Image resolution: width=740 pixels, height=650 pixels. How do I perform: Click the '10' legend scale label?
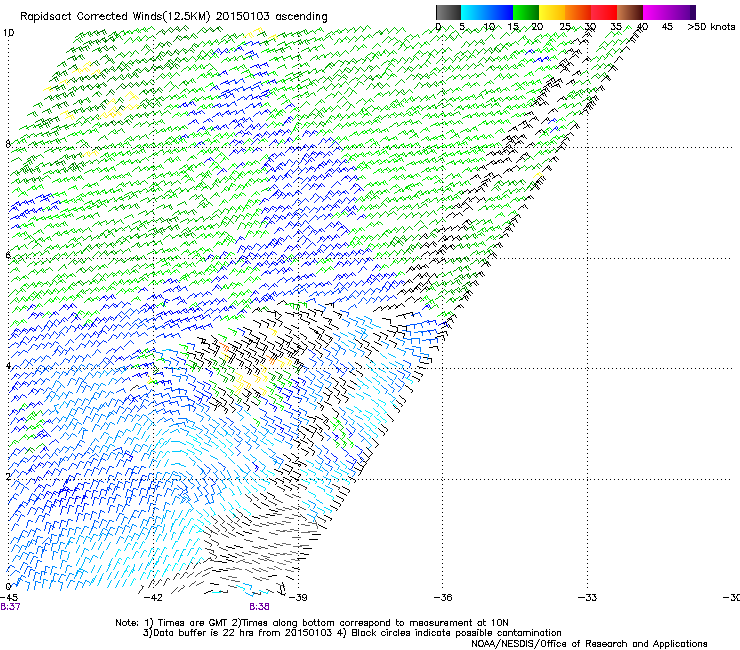(489, 27)
